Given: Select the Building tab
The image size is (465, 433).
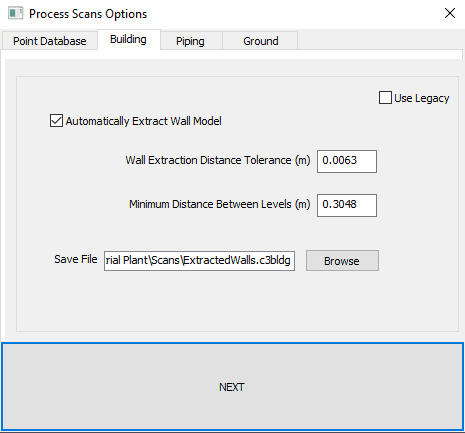Looking at the screenshot, I should pos(128,39).
